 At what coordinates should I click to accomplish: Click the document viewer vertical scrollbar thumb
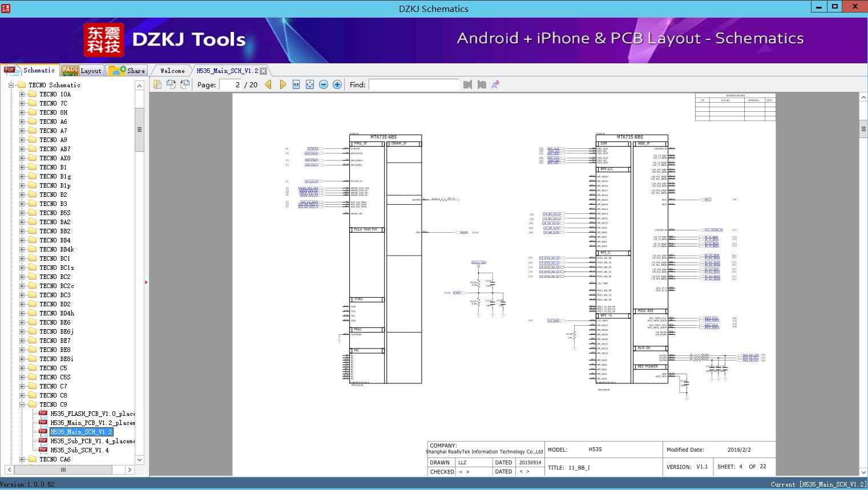coord(863,129)
